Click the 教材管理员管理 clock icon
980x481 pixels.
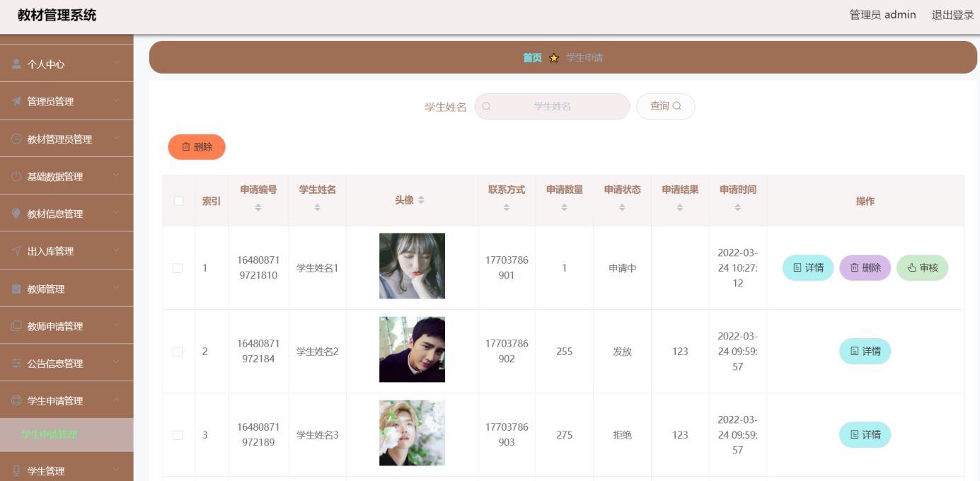(16, 139)
